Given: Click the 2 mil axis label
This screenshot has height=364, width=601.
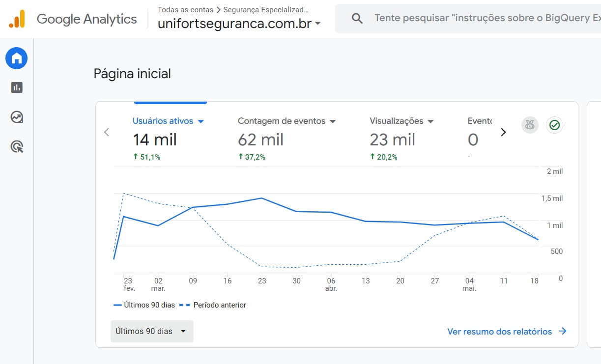Looking at the screenshot, I should pyautogui.click(x=555, y=171).
